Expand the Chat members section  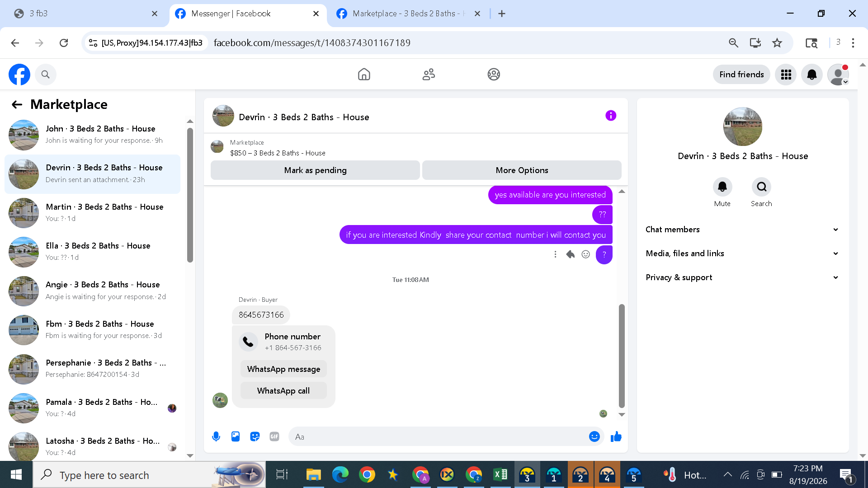(742, 230)
